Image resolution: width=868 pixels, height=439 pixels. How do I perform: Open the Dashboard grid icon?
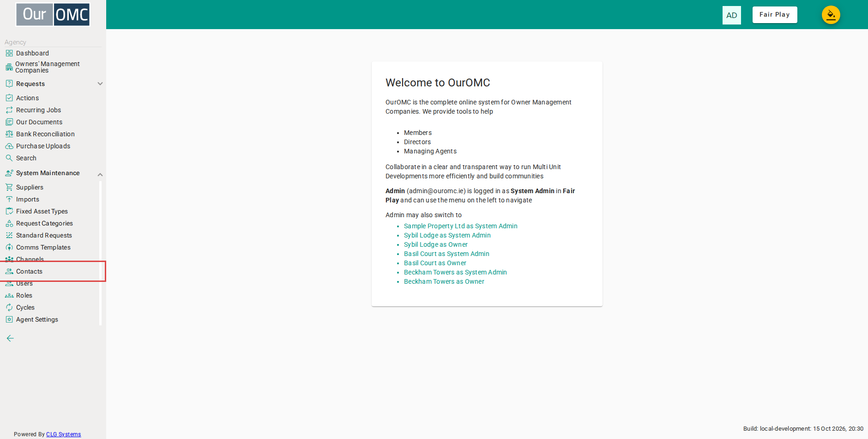point(9,53)
